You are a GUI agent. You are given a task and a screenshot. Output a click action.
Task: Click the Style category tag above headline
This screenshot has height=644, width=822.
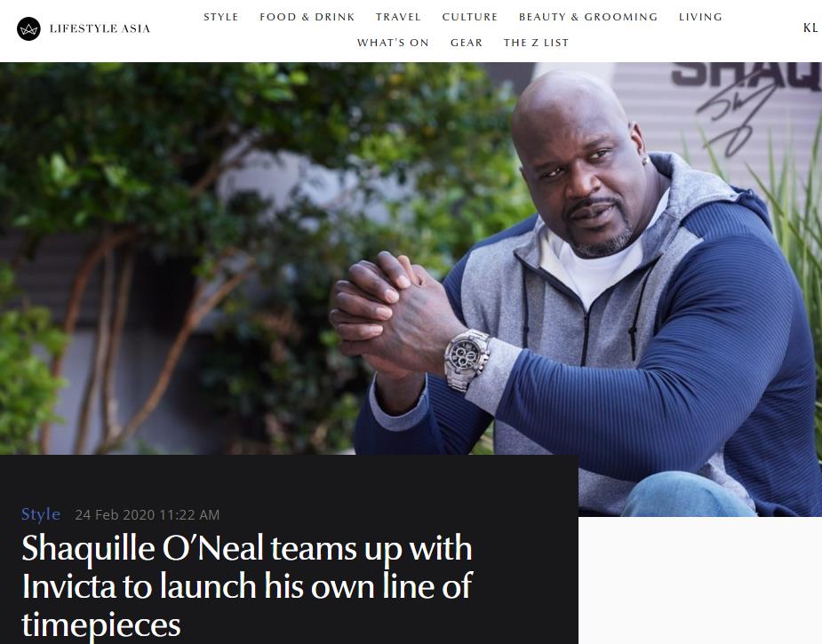pyautogui.click(x=41, y=514)
